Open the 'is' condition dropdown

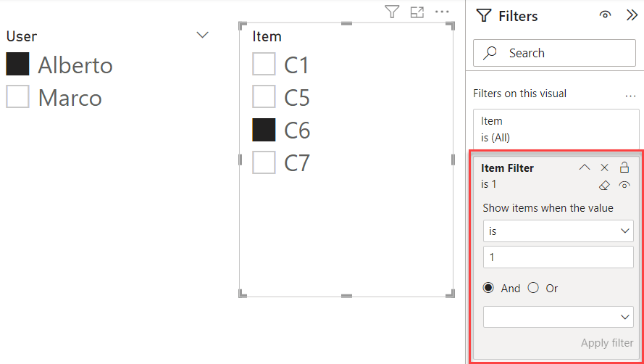point(558,231)
